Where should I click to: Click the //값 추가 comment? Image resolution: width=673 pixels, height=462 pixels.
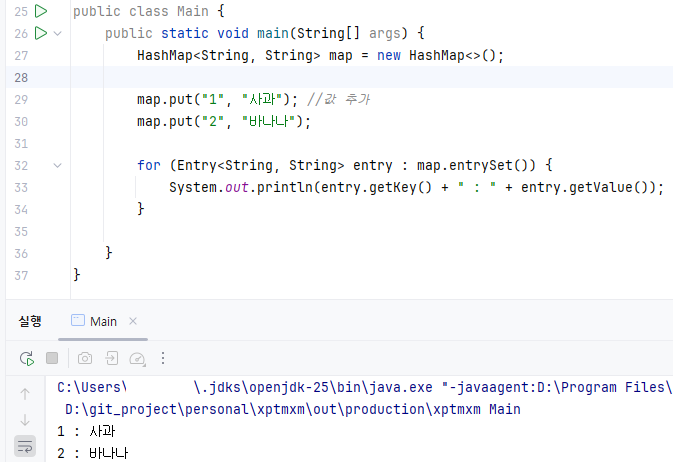point(338,100)
